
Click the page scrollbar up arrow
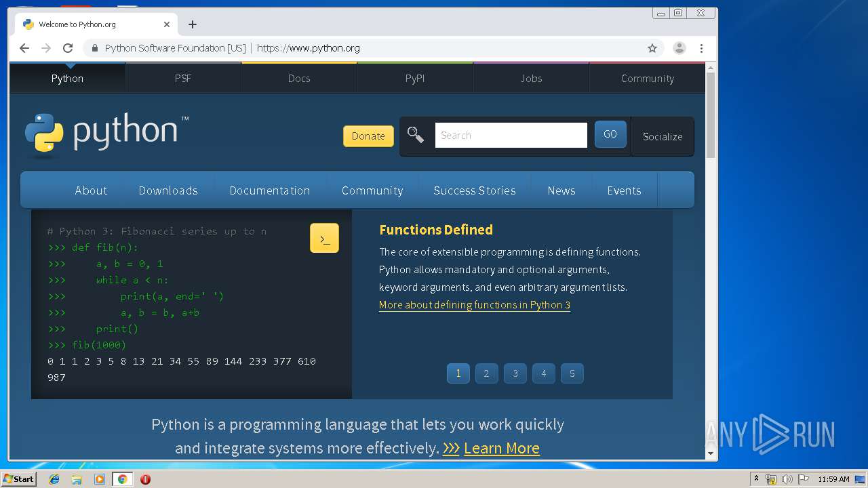tap(711, 68)
